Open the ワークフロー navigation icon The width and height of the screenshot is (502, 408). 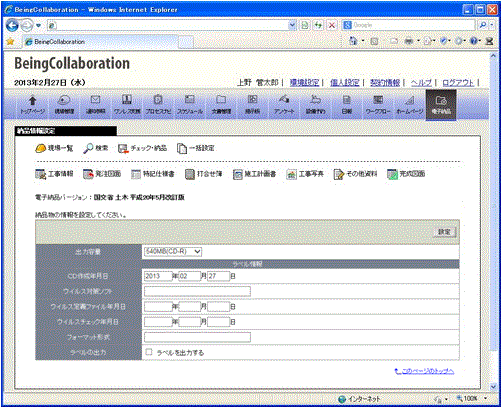pos(378,105)
